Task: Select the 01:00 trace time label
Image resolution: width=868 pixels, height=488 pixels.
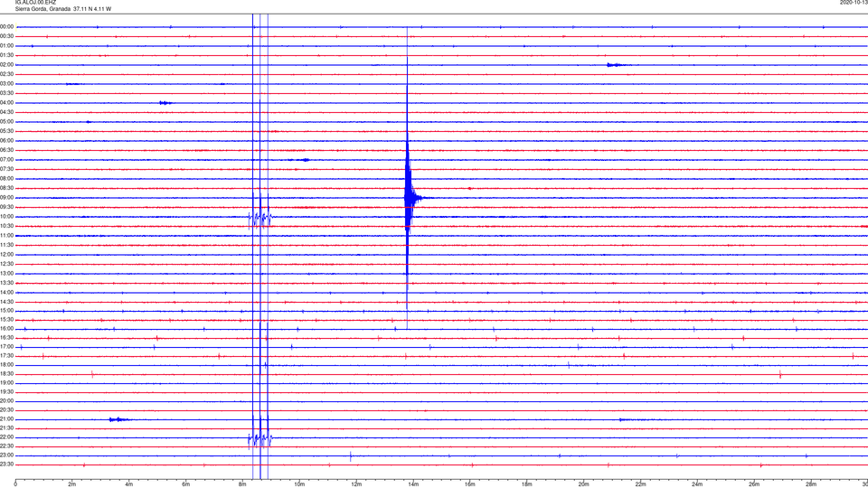Action: pyautogui.click(x=7, y=46)
